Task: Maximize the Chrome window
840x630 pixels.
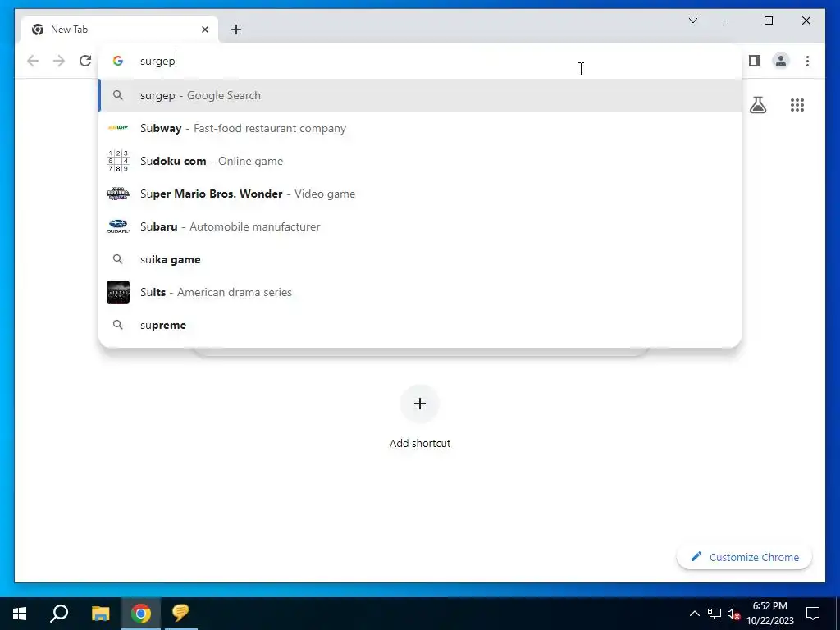Action: click(x=768, y=21)
